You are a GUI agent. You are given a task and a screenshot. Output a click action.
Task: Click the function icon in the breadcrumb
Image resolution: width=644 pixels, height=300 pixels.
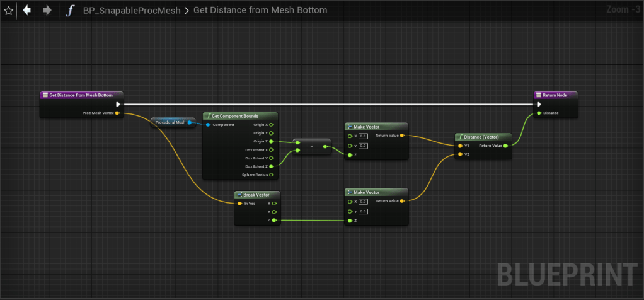[x=70, y=11]
